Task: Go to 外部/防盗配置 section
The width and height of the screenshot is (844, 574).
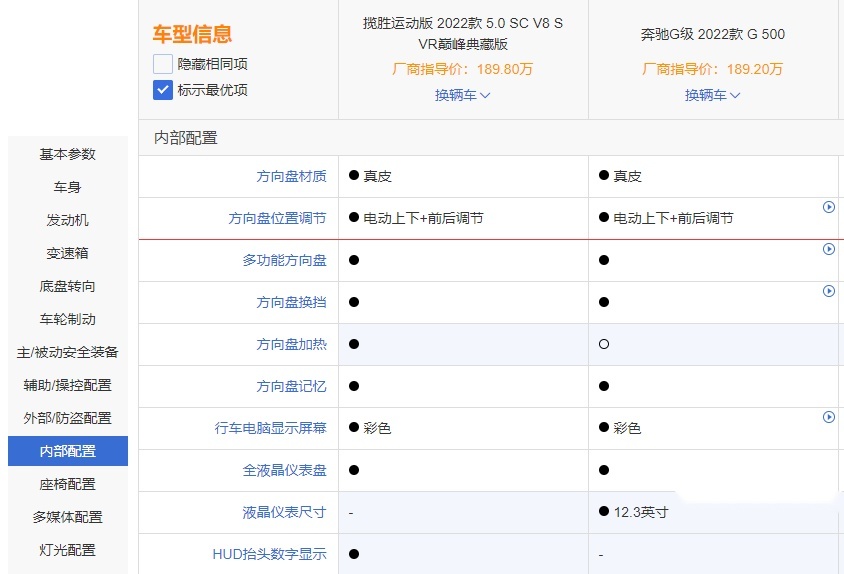Action: pos(68,418)
